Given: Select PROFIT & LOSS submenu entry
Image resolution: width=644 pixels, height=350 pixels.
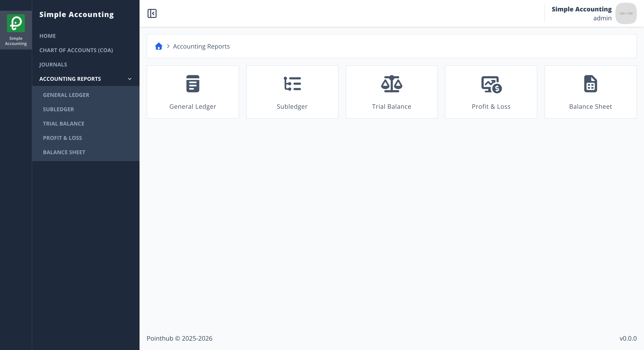Looking at the screenshot, I should (x=62, y=138).
